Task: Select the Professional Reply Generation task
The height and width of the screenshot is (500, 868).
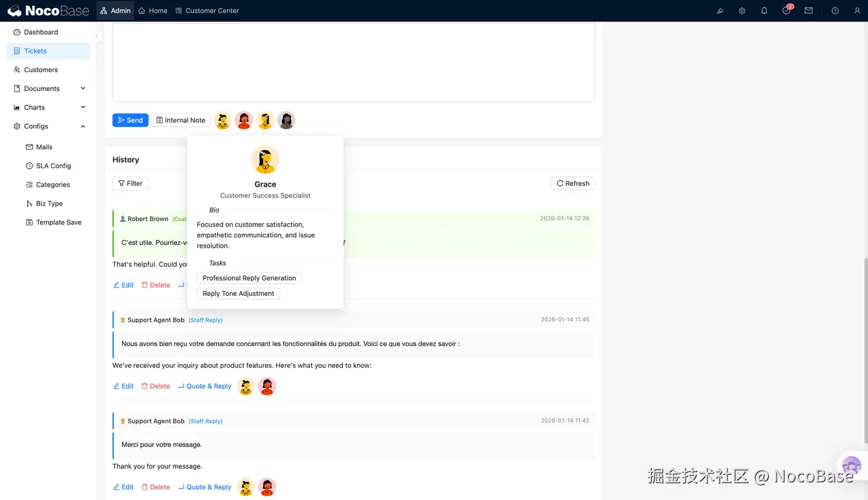Action: pyautogui.click(x=249, y=278)
